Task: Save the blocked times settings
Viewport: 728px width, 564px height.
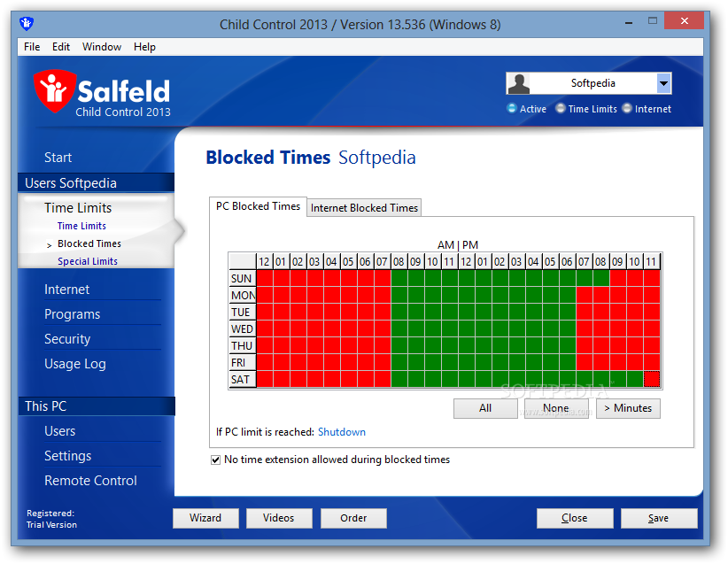Action: point(658,518)
